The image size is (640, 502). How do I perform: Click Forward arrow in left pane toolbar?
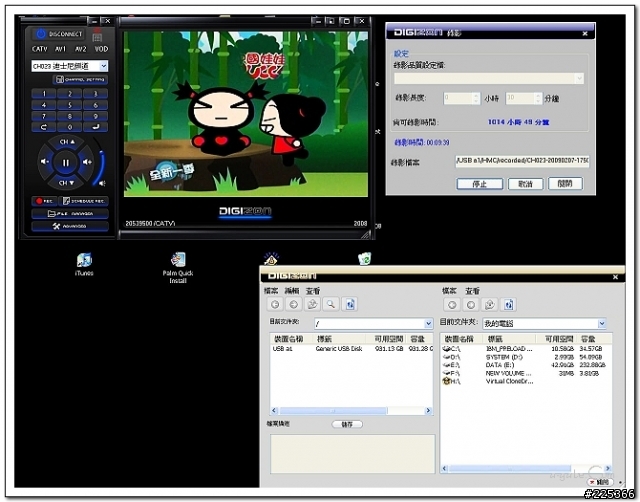293,304
